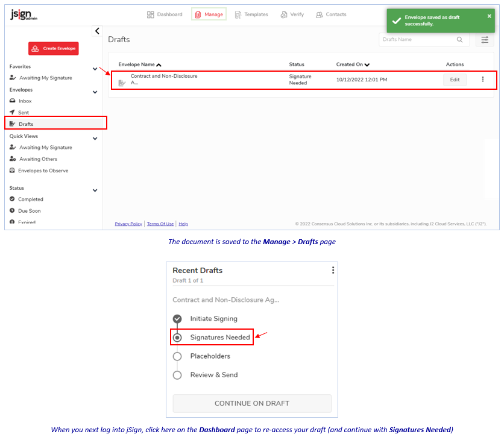Open the Contacts tab
This screenshot has width=504, height=440.
331,14
